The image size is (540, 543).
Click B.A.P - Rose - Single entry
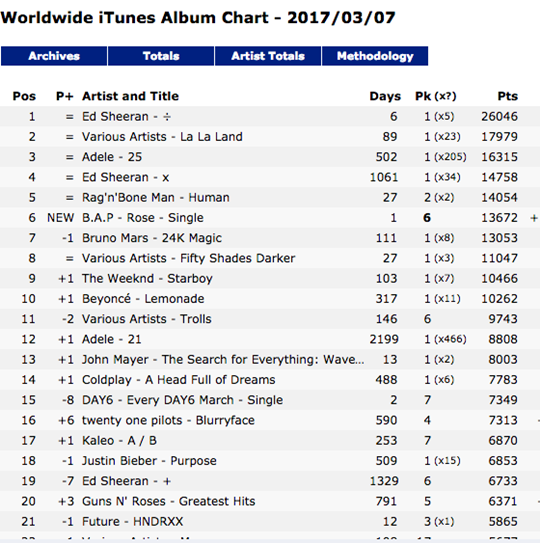click(143, 218)
